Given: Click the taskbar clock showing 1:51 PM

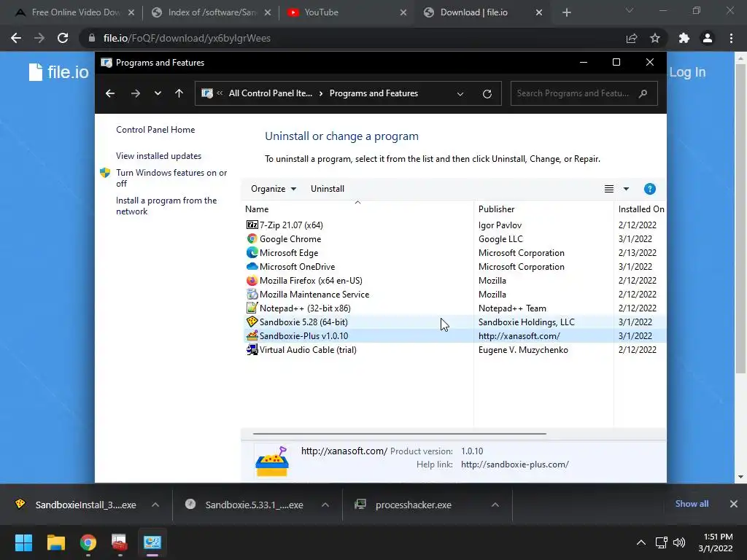Looking at the screenshot, I should coord(716,542).
